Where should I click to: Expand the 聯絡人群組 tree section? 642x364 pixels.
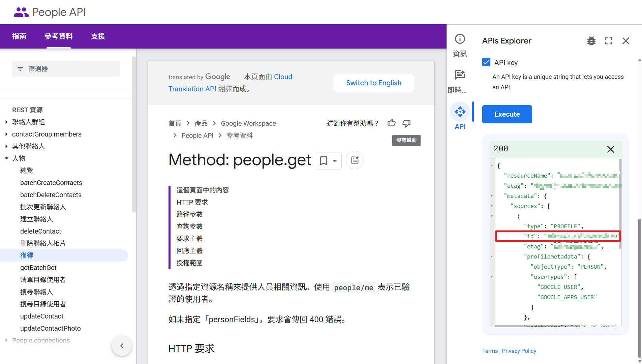(x=6, y=122)
